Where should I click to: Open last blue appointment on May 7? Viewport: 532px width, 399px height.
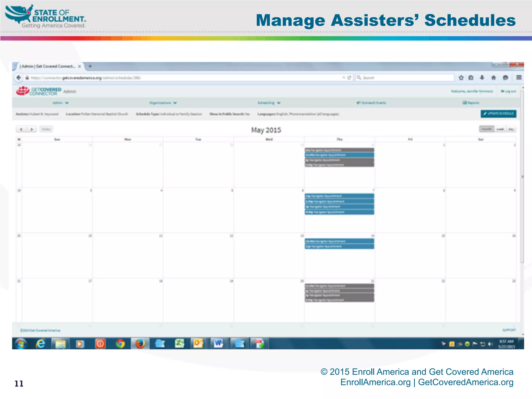pyautogui.click(x=340, y=212)
